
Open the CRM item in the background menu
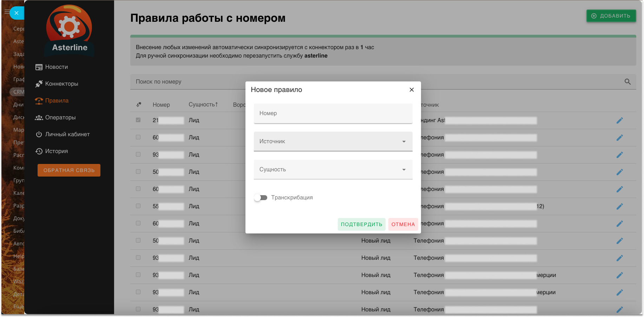[17, 92]
